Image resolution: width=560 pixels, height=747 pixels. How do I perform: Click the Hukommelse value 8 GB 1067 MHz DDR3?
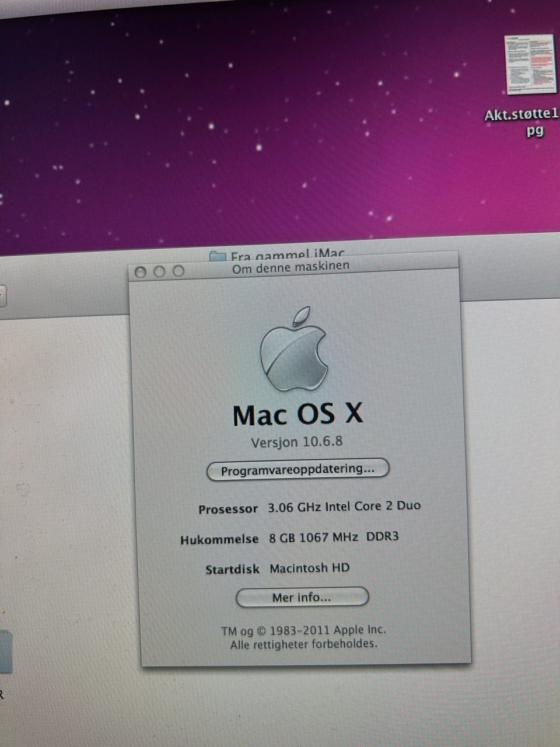(x=334, y=537)
